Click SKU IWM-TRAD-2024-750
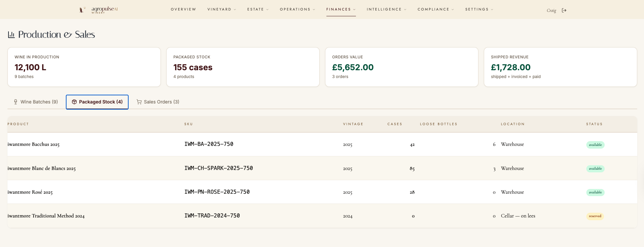 click(x=212, y=216)
